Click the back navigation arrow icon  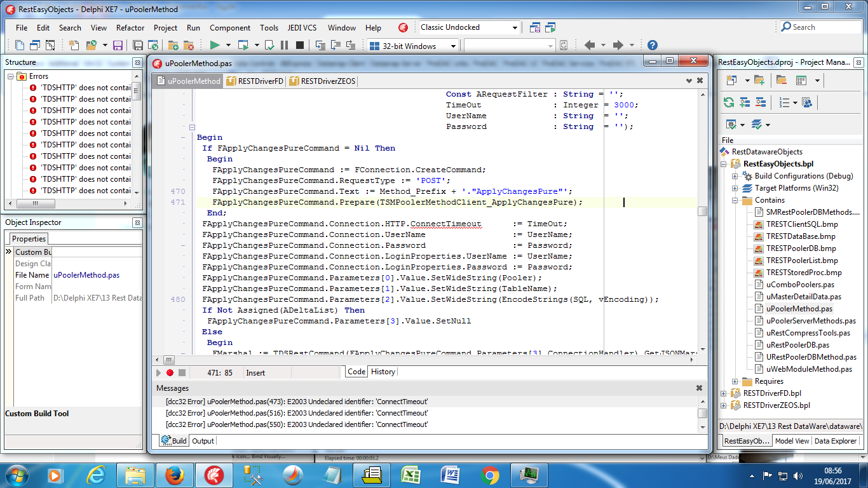(x=589, y=45)
